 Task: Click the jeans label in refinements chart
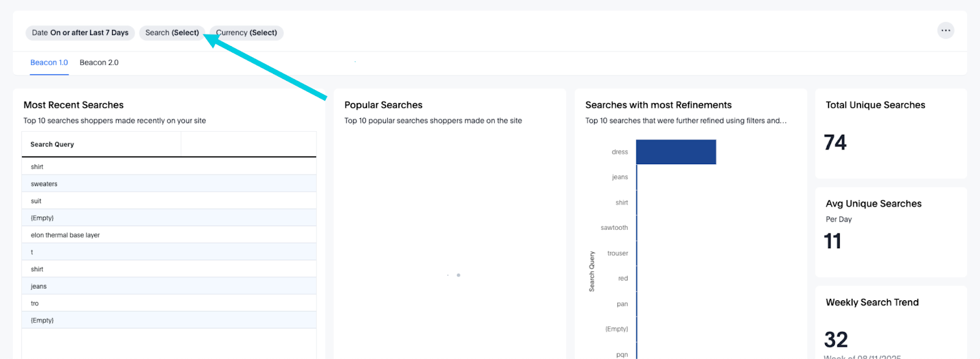620,177
